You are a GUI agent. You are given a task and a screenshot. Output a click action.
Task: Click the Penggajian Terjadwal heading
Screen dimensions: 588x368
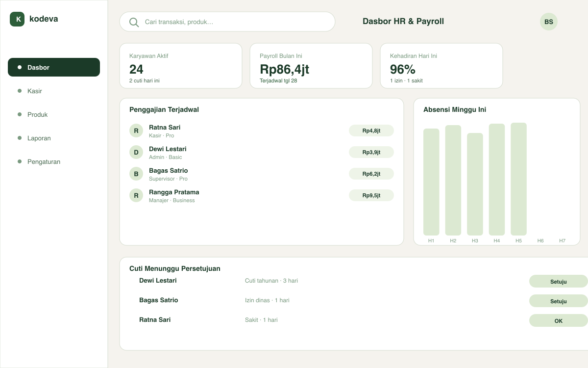(x=164, y=109)
